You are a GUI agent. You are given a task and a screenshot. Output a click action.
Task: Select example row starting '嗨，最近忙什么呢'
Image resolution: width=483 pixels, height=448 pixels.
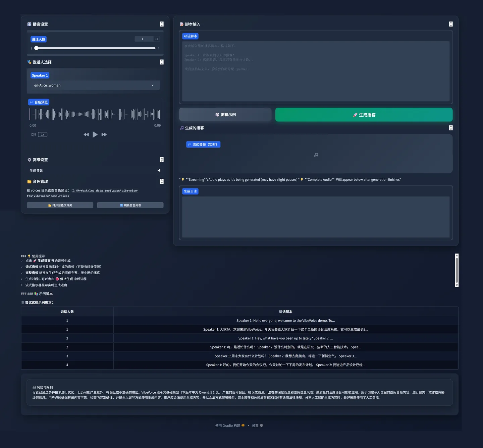[x=239, y=347]
